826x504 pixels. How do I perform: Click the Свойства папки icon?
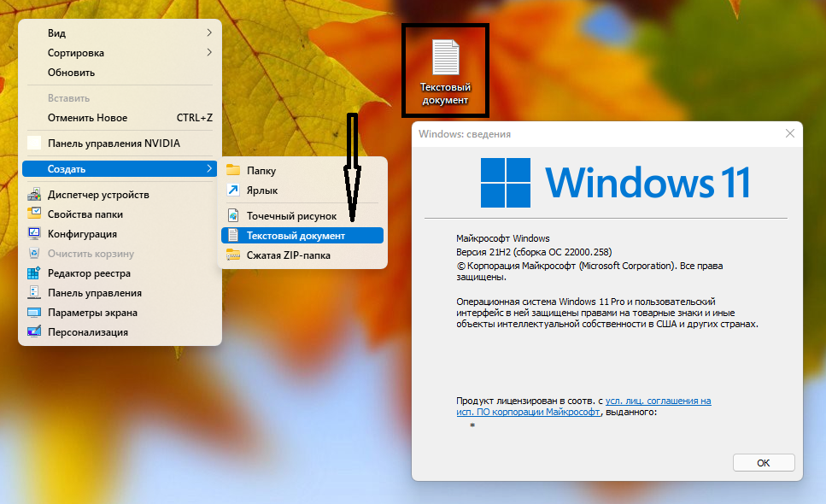click(34, 214)
